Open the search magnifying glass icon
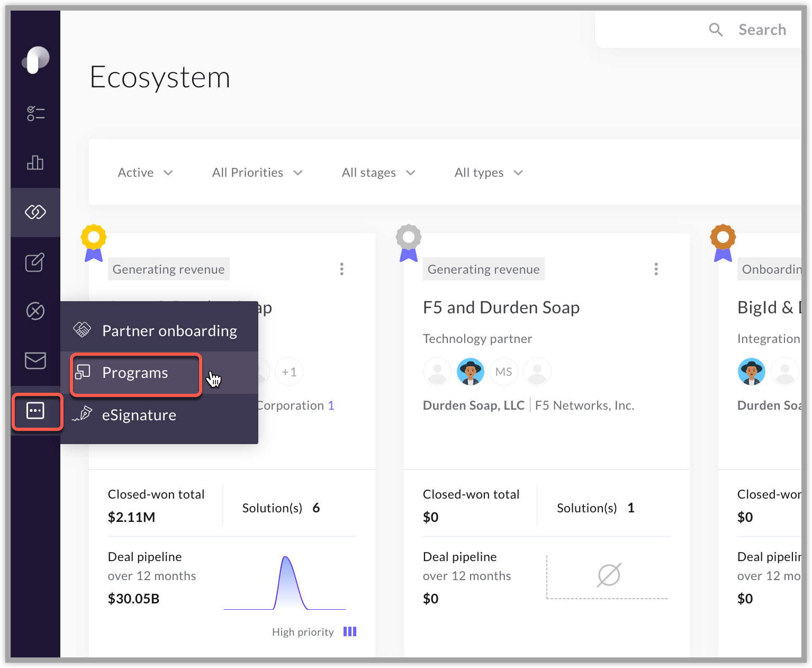Screen dimensions: 812x668 pos(716,30)
